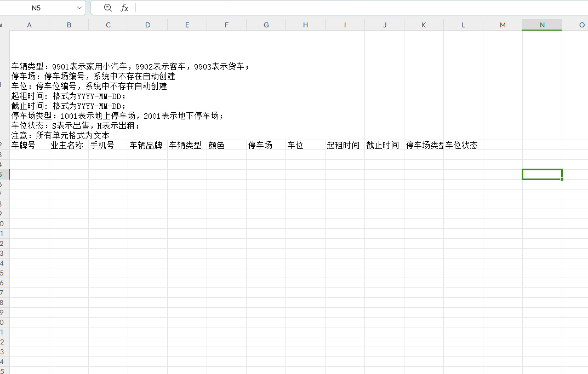Click the select-all corner triangle
This screenshot has height=374, width=588.
(3, 25)
